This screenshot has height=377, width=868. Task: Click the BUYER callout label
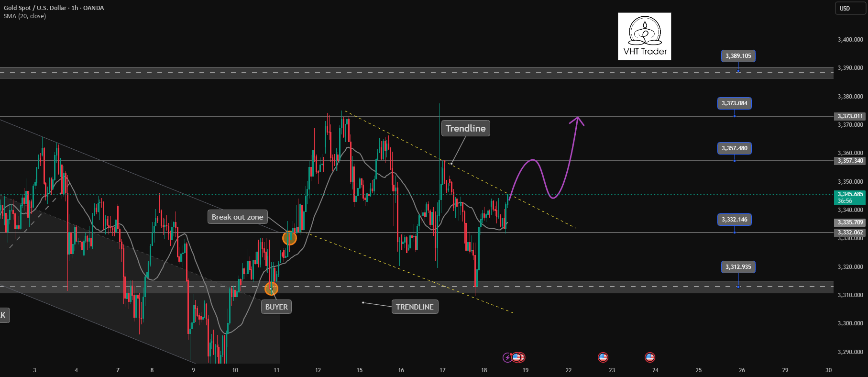[x=276, y=307]
